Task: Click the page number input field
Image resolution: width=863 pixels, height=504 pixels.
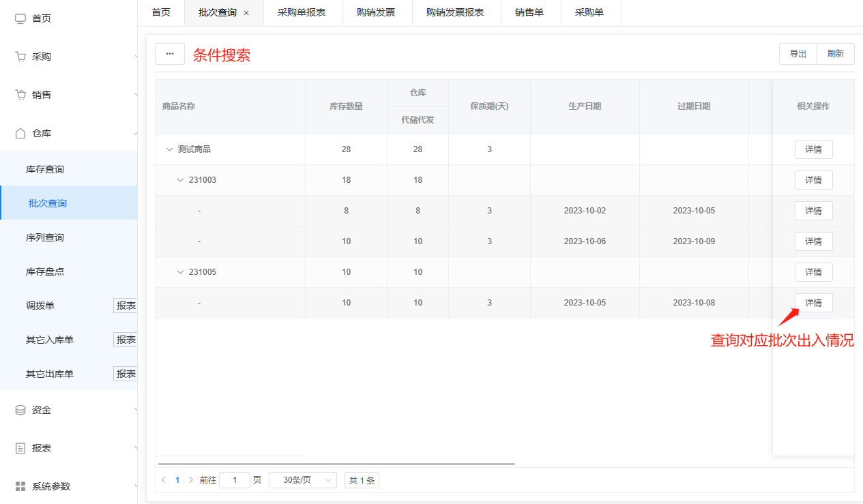Action: click(x=235, y=480)
